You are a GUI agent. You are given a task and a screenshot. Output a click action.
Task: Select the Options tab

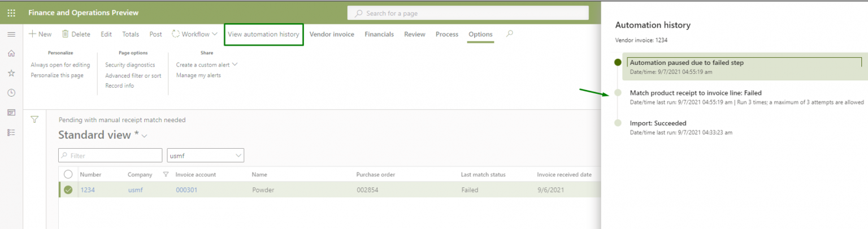pyautogui.click(x=480, y=34)
